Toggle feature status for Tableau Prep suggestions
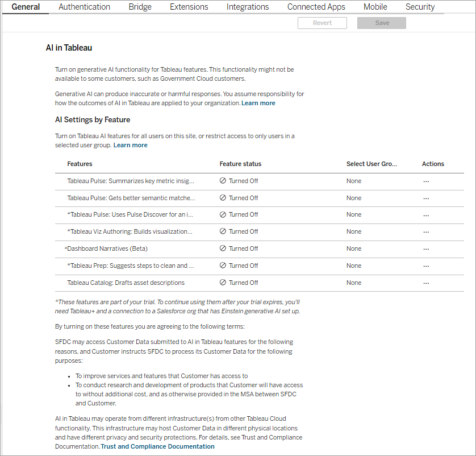This screenshot has width=476, height=456. point(223,266)
